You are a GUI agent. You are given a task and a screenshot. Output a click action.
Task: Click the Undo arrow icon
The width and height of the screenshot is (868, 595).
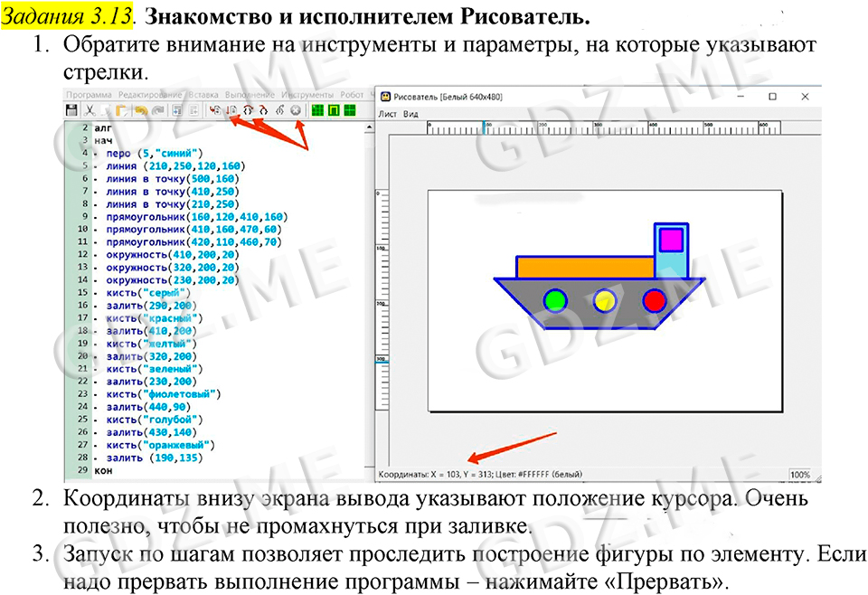point(140,109)
